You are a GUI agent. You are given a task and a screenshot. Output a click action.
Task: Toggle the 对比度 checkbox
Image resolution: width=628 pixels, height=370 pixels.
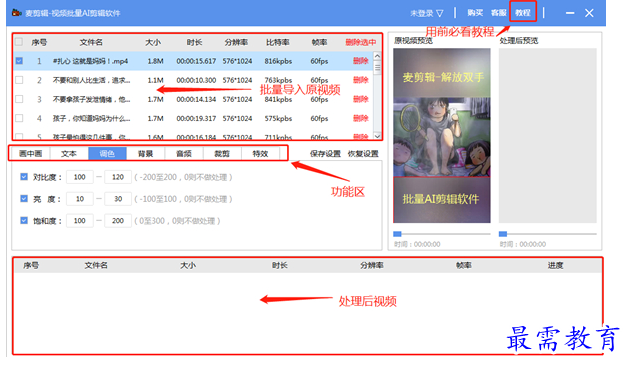(x=24, y=177)
